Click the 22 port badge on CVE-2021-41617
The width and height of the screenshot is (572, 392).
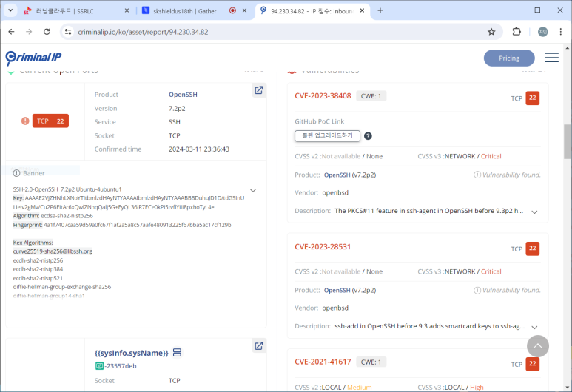click(532, 364)
